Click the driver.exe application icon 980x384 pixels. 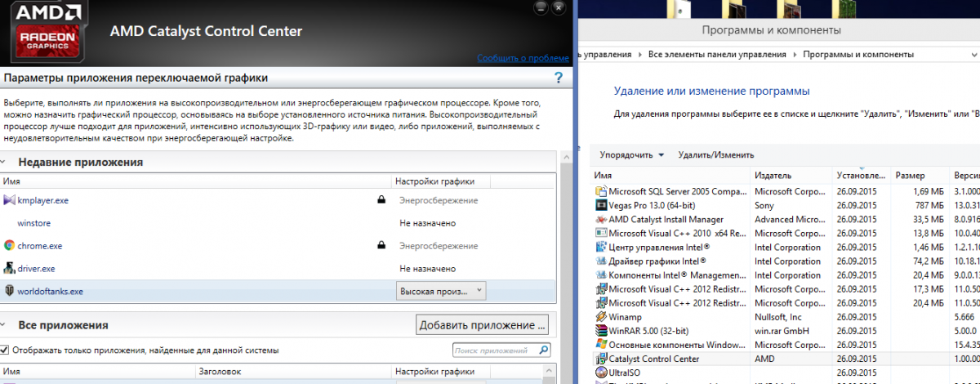(x=9, y=268)
